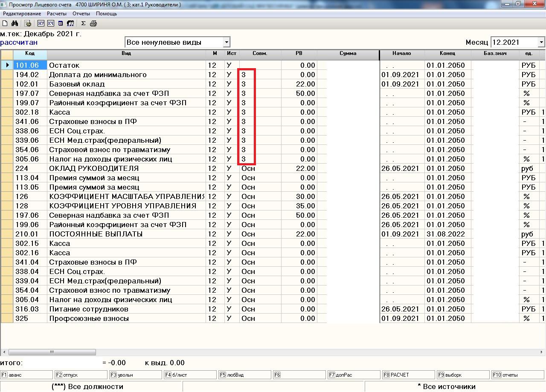Click the F8 РАСЧЕТ button
The image size is (546, 392).
(x=409, y=375)
